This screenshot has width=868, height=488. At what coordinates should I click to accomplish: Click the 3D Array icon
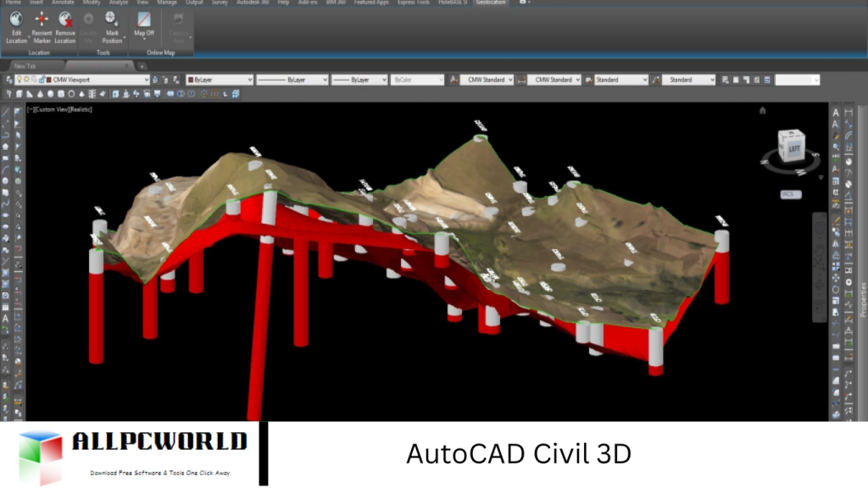[236, 94]
